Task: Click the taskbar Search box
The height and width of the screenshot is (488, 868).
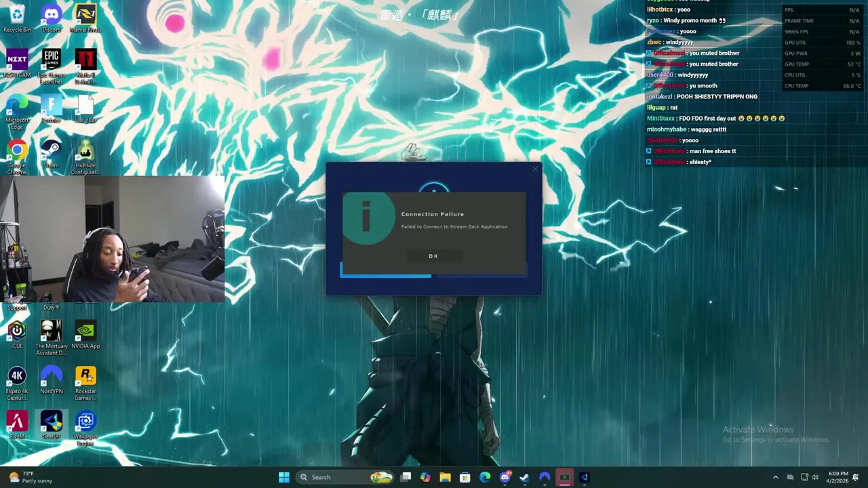Action: point(345,477)
